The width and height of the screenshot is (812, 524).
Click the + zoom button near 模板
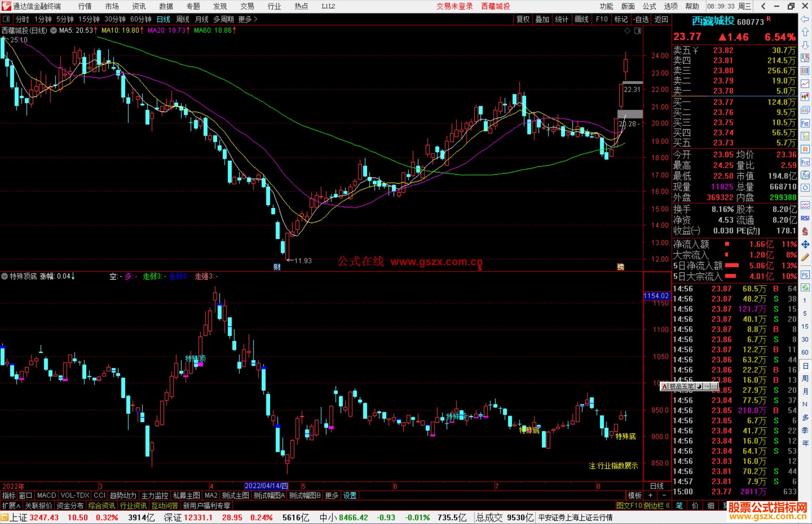650,495
